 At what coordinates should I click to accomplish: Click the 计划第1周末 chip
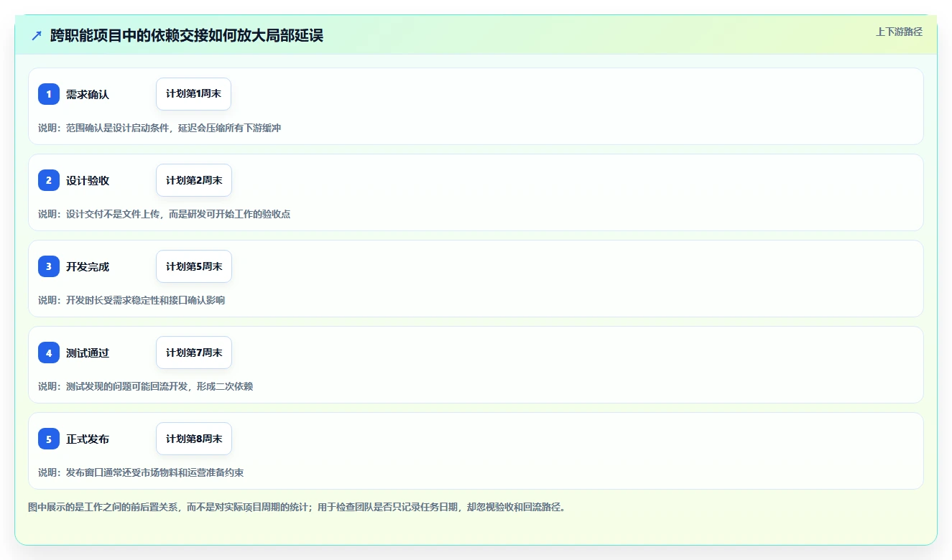coord(193,94)
